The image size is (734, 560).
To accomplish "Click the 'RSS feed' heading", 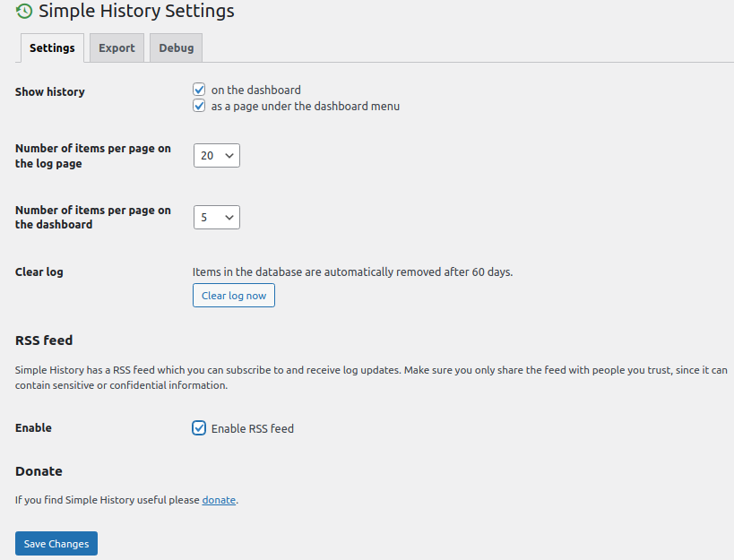I will click(44, 340).
